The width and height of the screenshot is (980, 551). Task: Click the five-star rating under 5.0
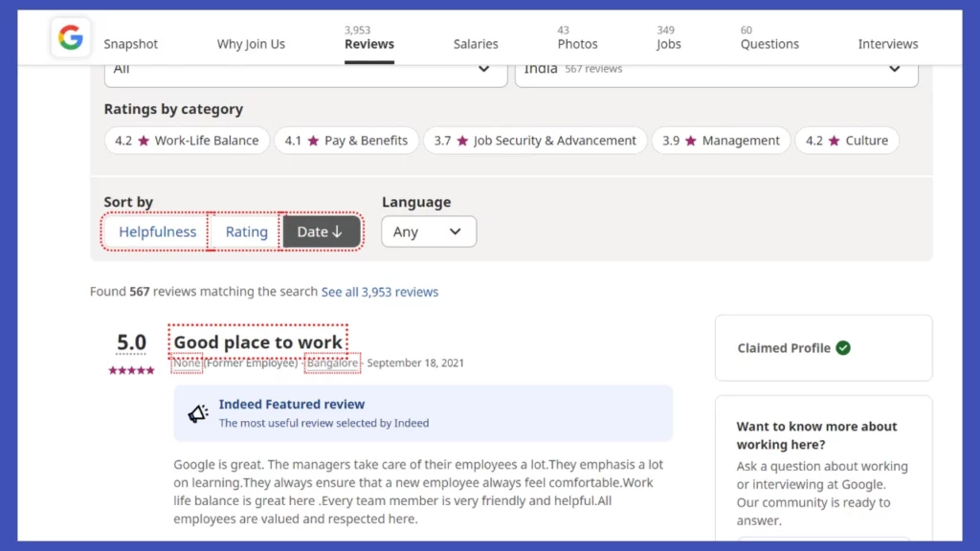pyautogui.click(x=131, y=370)
